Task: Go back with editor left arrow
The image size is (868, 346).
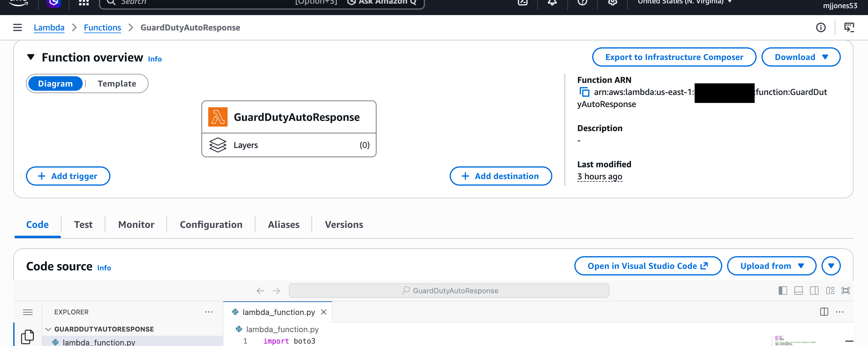Action: [x=260, y=291]
